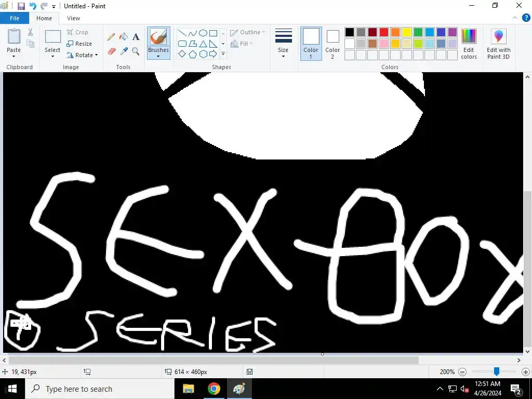The image size is (532, 399).
Task: Choose the Line shape
Action: [182, 33]
